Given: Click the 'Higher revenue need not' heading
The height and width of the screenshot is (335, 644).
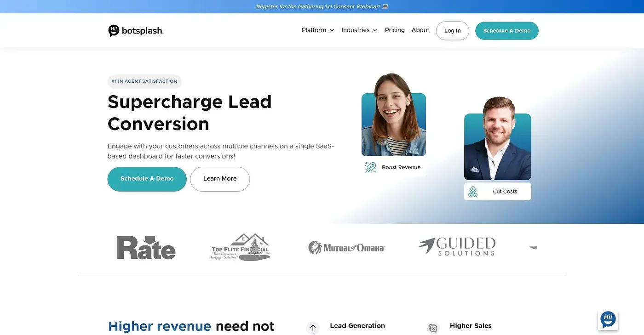Looking at the screenshot, I should tap(191, 326).
